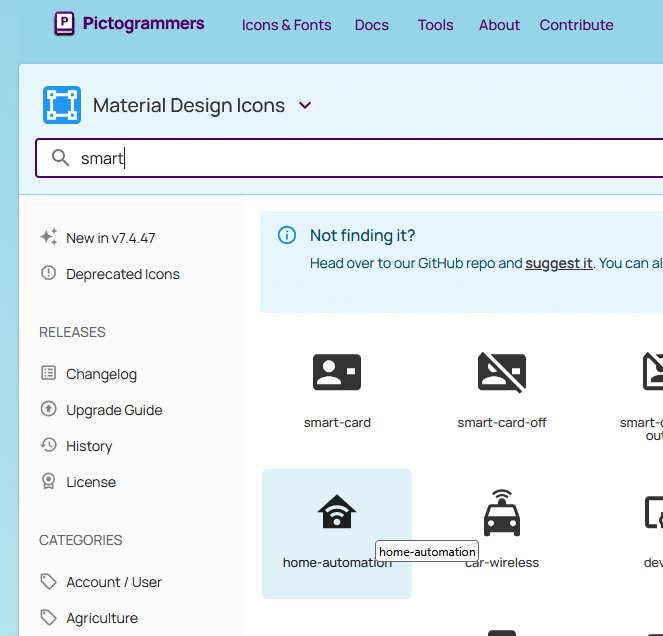Select the Agriculture category

[x=102, y=618]
